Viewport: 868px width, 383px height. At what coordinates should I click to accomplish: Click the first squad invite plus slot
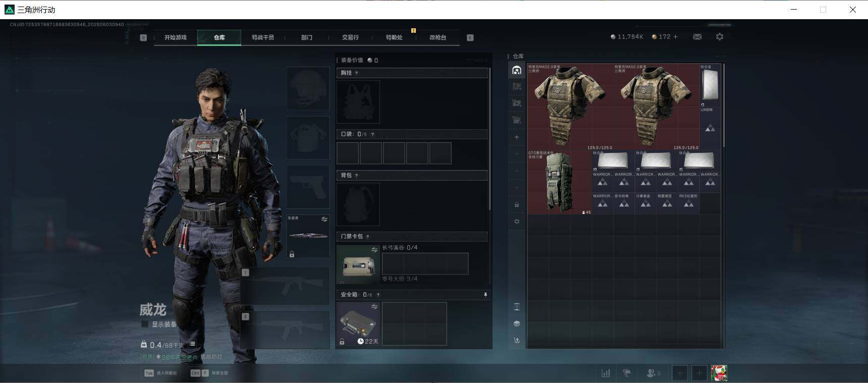680,373
